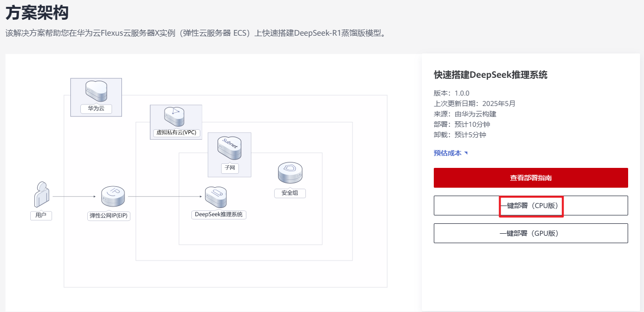Click the Huawei Cloud icon in diagram
Viewport: 644px width, 312px height.
click(96, 91)
